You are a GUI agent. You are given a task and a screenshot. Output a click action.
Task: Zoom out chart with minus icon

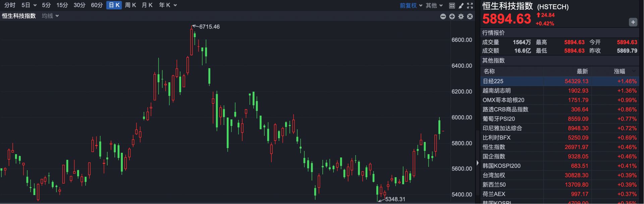tap(443, 16)
